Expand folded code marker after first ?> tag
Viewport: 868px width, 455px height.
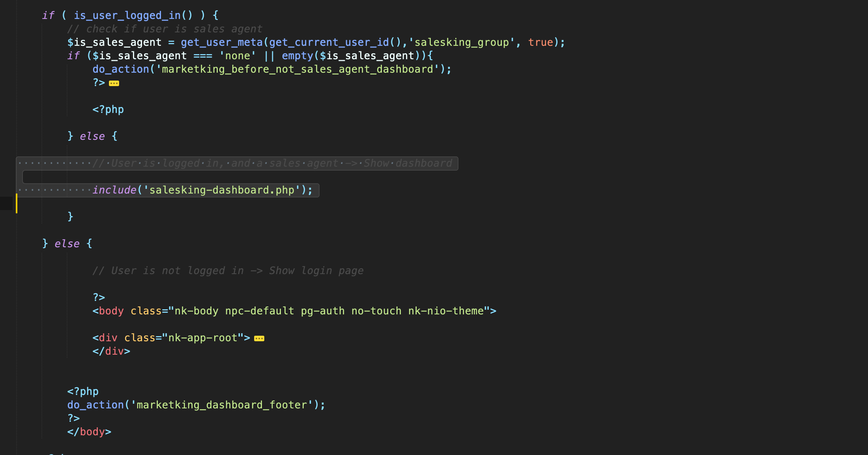coord(114,83)
